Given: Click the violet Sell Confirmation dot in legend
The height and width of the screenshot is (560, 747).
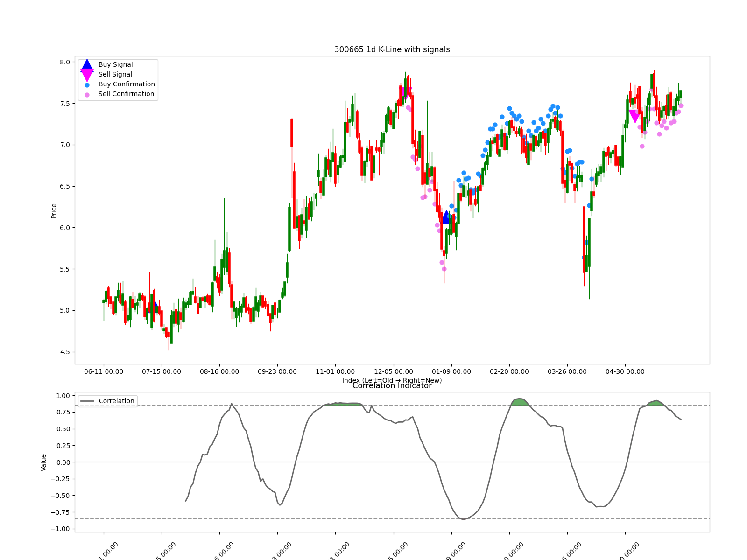Looking at the screenshot, I should click(x=87, y=95).
